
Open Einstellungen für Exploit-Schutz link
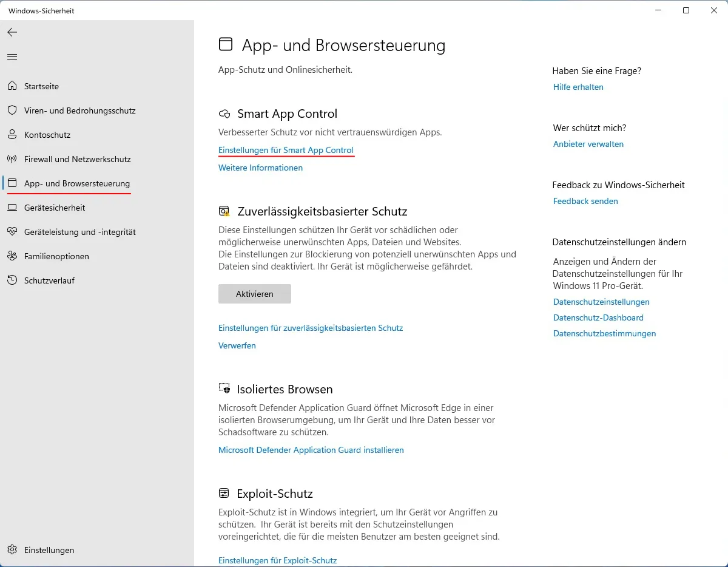277,560
